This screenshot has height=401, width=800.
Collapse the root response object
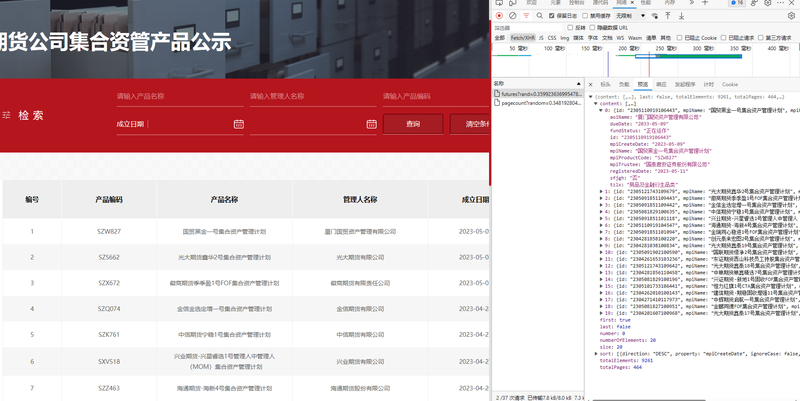point(590,97)
